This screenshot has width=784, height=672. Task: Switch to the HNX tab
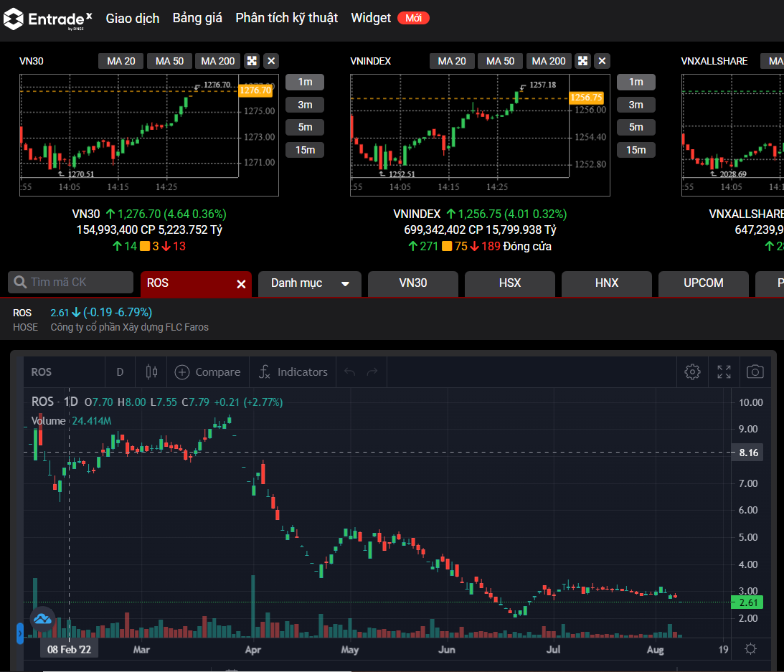click(606, 283)
